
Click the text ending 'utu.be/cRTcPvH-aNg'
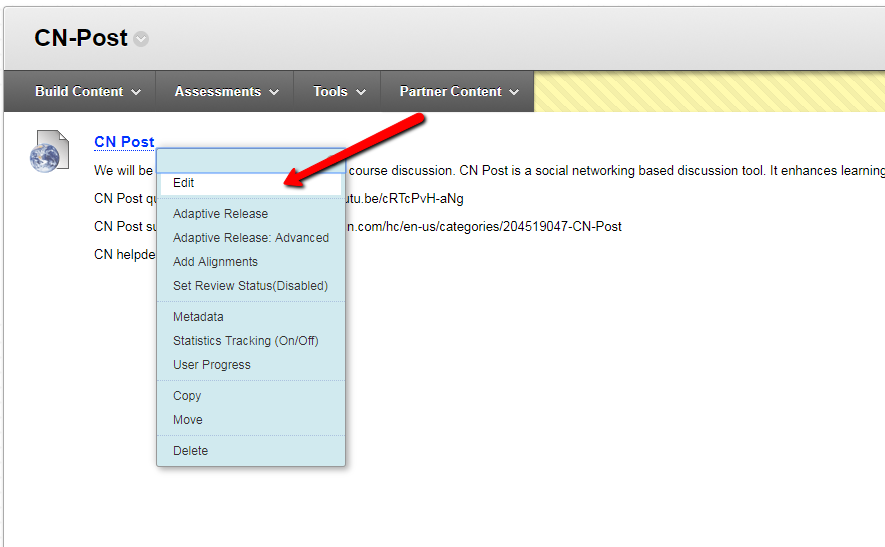click(405, 199)
